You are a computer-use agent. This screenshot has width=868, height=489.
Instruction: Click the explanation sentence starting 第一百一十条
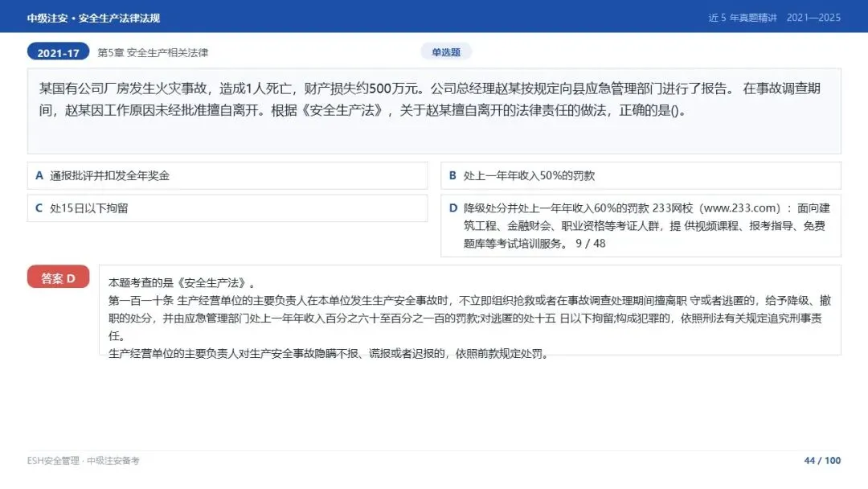469,318
